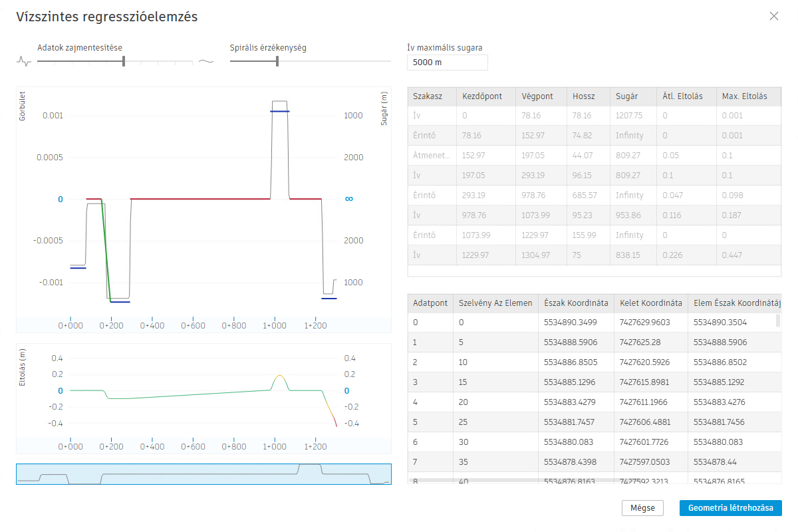Click the 0.187 max offset cell
Viewport: 798px width, 532px height.
(x=749, y=215)
